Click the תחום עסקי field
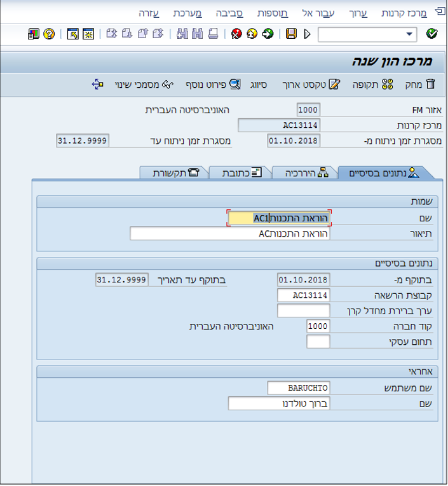 coord(318,342)
